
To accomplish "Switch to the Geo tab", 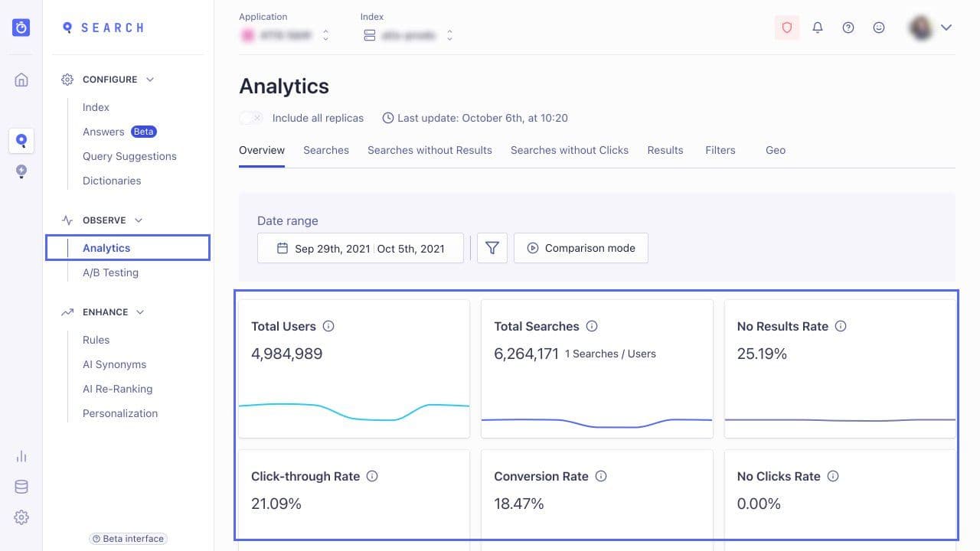I will click(x=776, y=150).
